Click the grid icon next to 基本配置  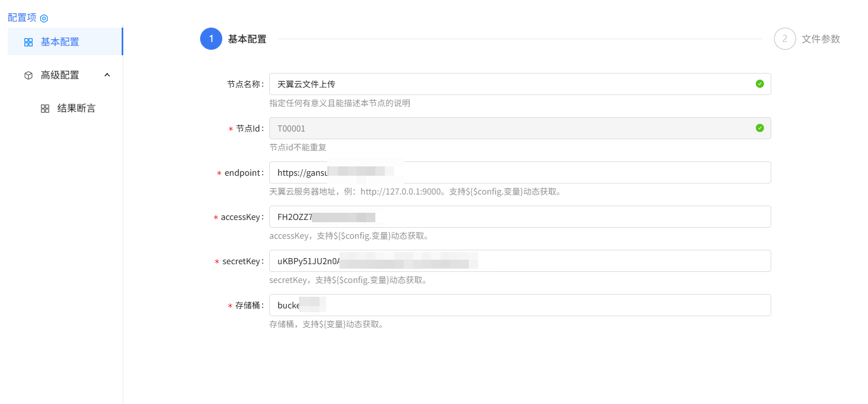[x=29, y=42]
